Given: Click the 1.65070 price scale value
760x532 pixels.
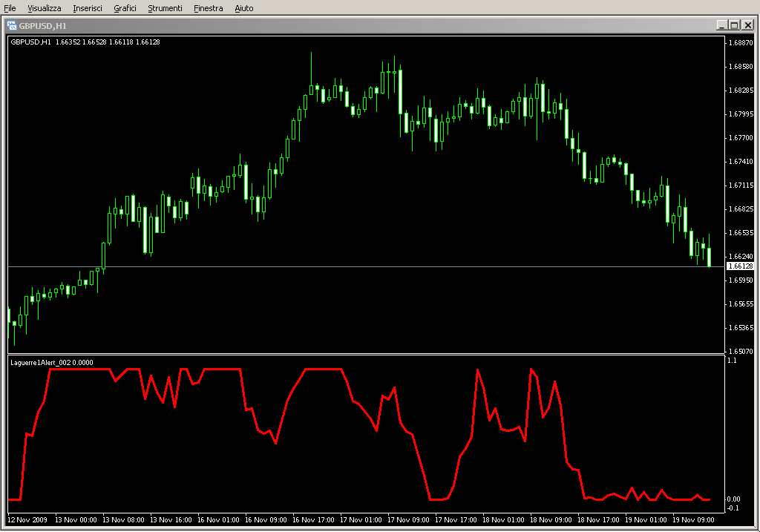Looking at the screenshot, I should click(x=741, y=351).
